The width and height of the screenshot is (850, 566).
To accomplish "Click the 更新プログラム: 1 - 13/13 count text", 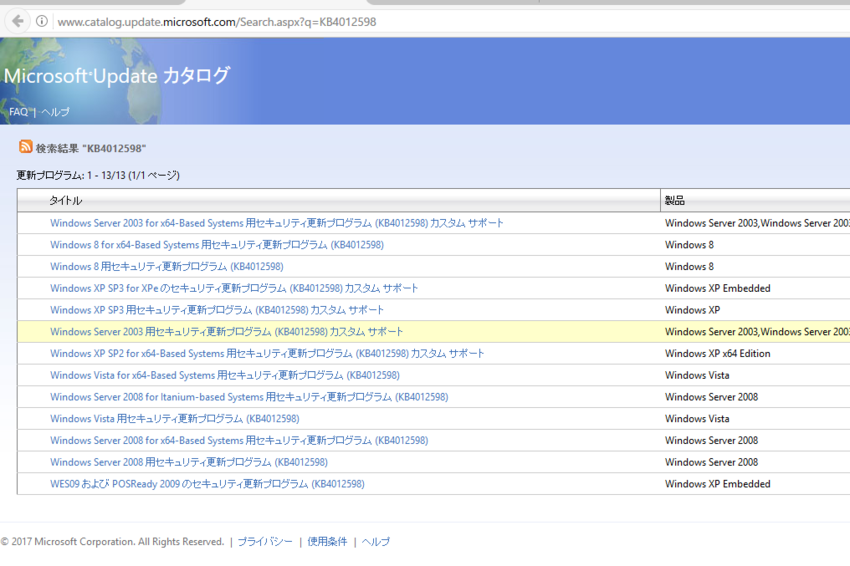I will [x=98, y=175].
